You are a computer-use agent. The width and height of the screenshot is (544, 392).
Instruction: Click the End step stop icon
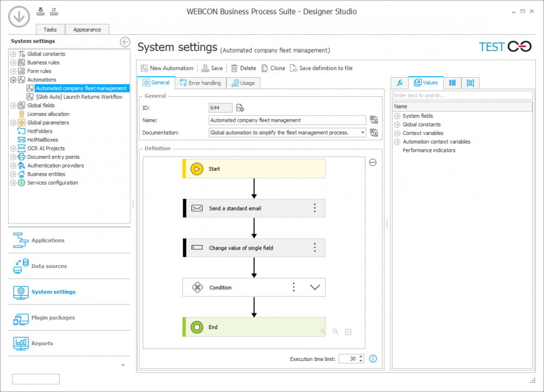click(x=197, y=327)
